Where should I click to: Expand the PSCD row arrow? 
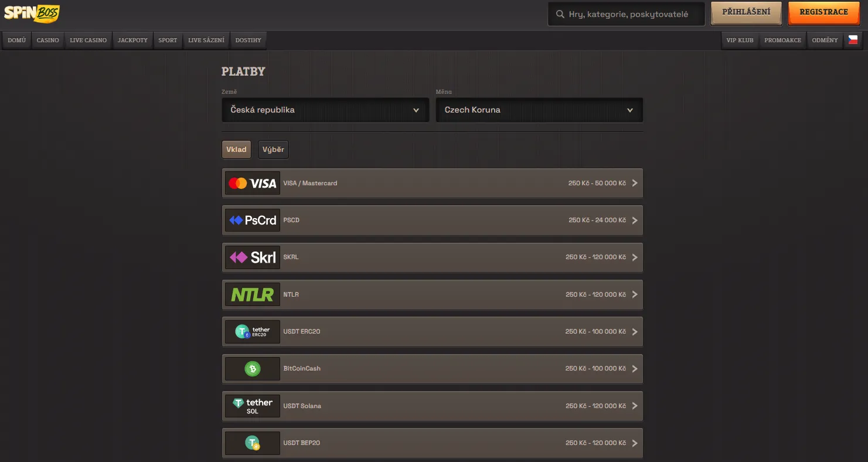click(x=635, y=220)
